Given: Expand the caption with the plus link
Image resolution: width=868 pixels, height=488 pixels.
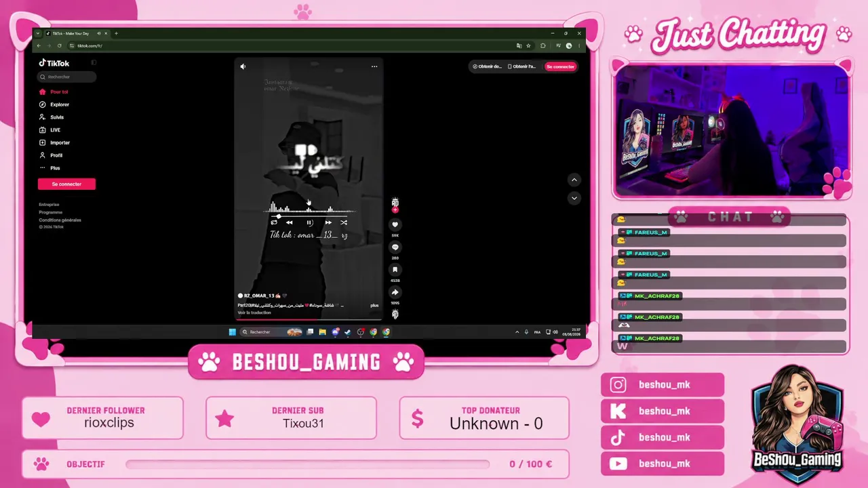Looking at the screenshot, I should (x=374, y=305).
